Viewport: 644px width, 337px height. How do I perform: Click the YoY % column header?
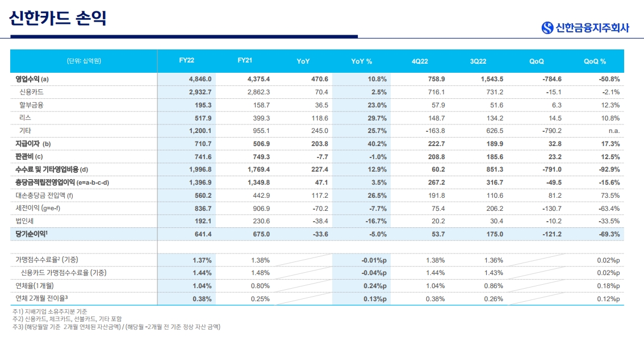(361, 61)
